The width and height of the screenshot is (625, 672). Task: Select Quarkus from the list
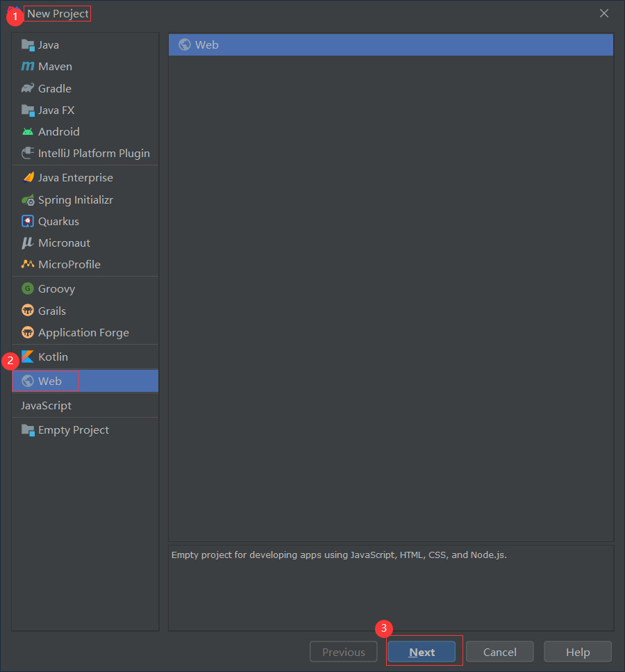[x=85, y=221]
